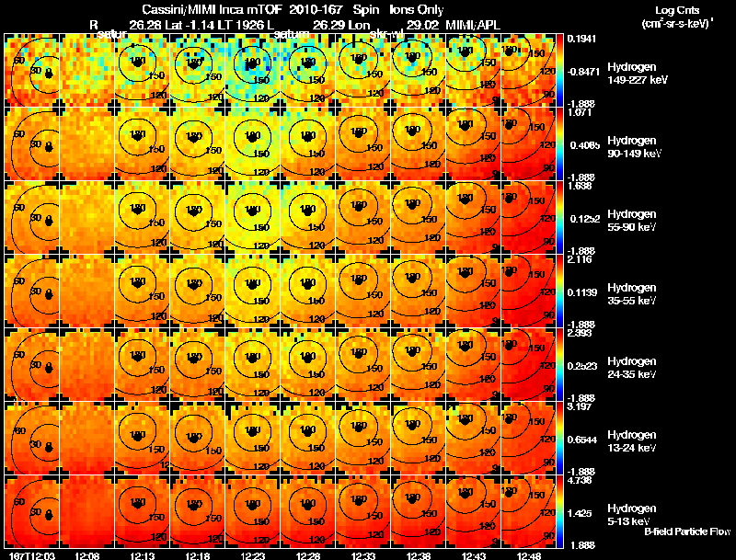Select the 12:33 panel in 35-55 keV row
The image size is (736, 560).
click(x=362, y=291)
